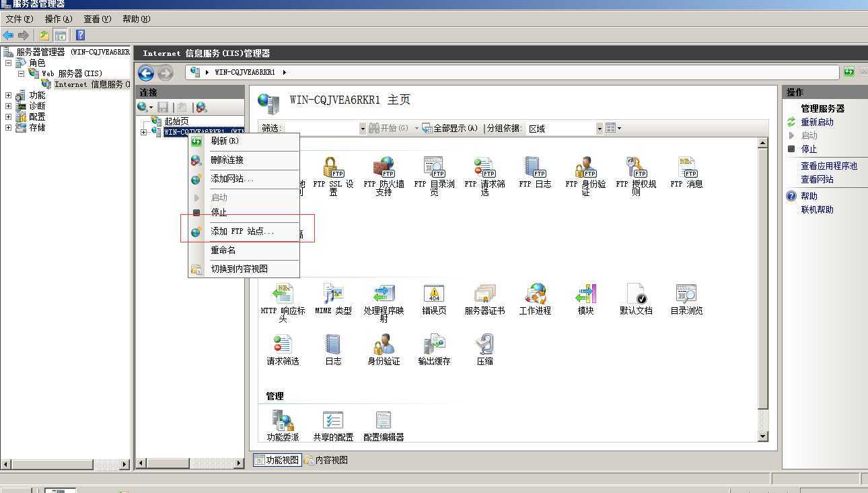Open the 服务器证书 feature
The height and width of the screenshot is (493, 868).
pyautogui.click(x=484, y=298)
